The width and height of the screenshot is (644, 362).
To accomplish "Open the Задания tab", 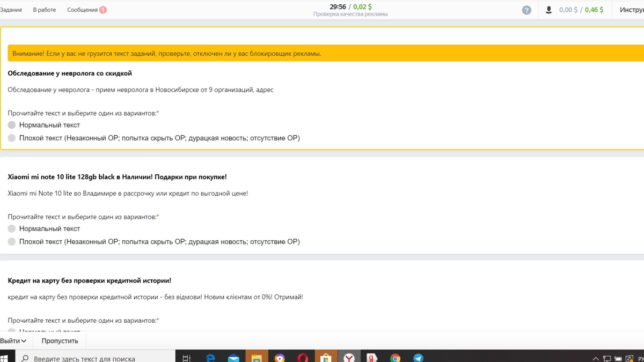I will pos(11,10).
